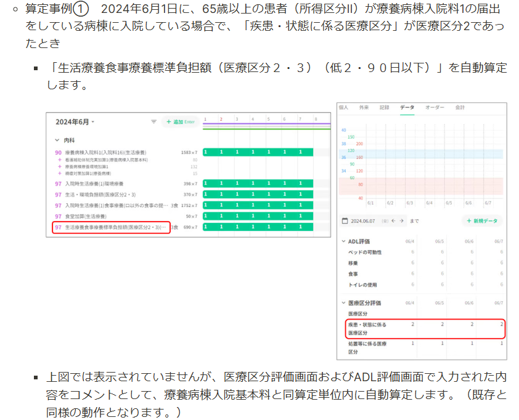Click the left arrow for previous date
519x420 pixels.
coord(393,220)
